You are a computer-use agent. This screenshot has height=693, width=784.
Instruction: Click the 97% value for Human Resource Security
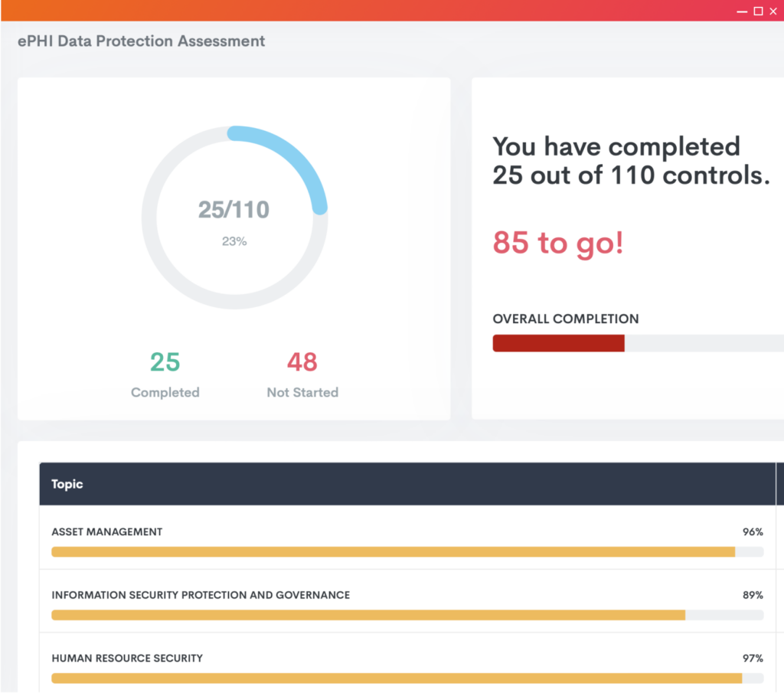click(x=753, y=658)
